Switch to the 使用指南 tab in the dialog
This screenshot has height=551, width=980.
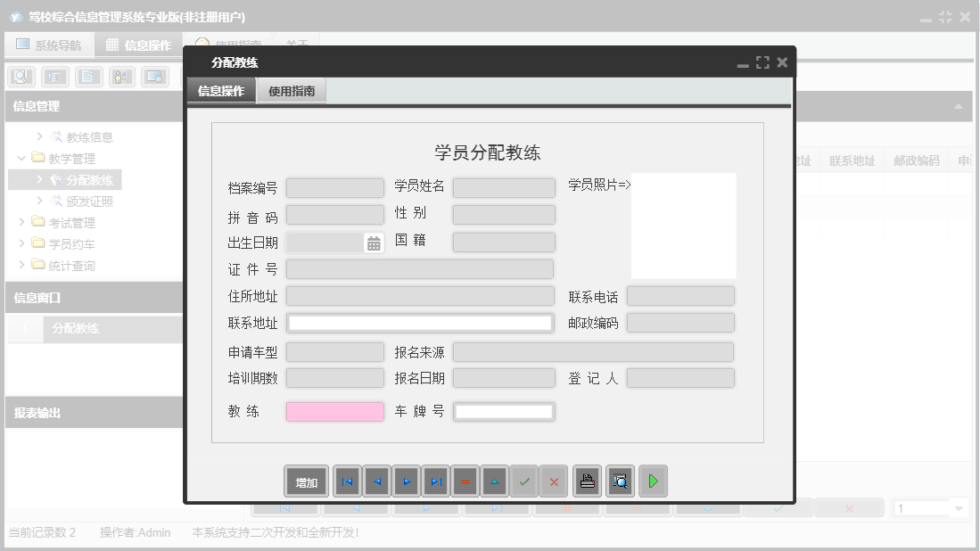(292, 90)
